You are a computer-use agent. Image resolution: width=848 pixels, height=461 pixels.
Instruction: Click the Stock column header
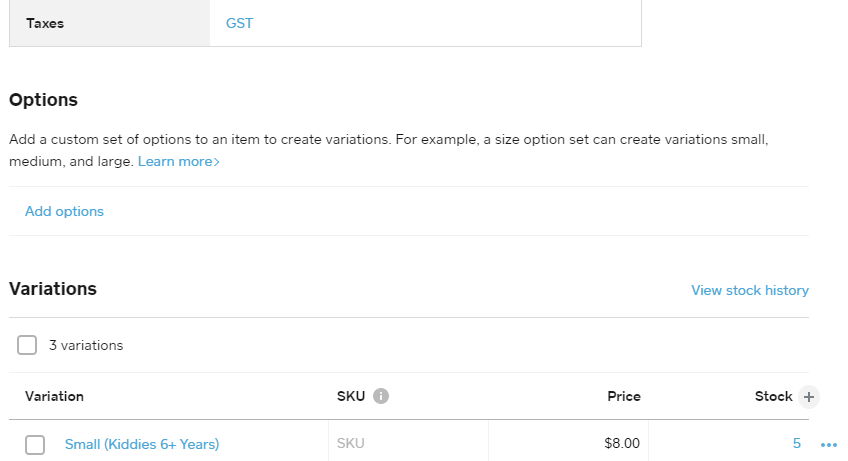tap(773, 396)
